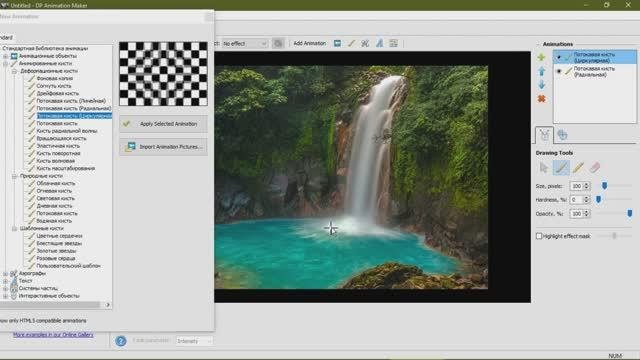640x360 pixels.
Task: Click the Opacity percent value field
Action: pos(576,213)
